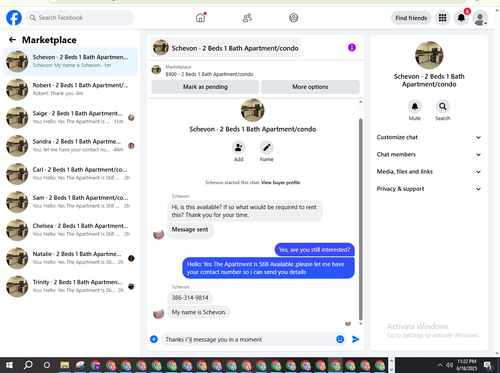Open Task View Cortana circle icon
Image resolution: width=500 pixels, height=373 pixels.
(x=47, y=365)
